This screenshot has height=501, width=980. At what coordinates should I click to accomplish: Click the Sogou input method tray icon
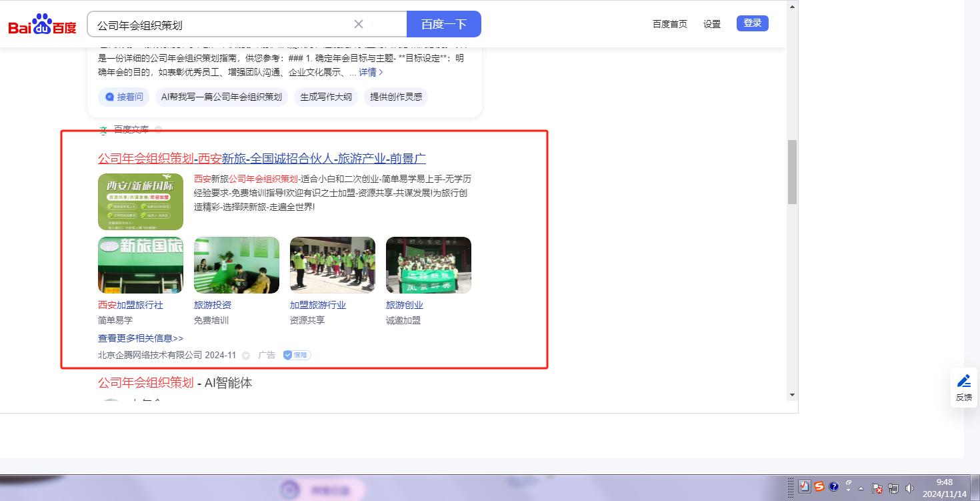tap(819, 486)
